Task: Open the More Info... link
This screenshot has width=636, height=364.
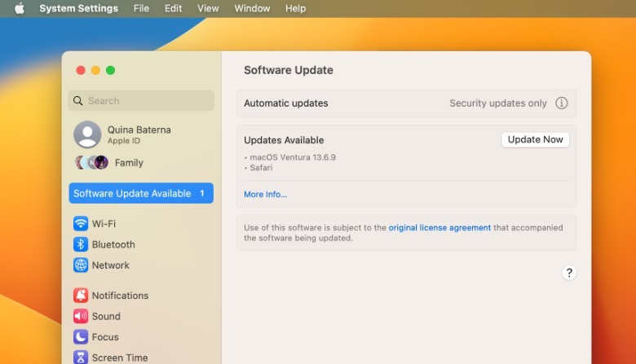Action: [265, 195]
